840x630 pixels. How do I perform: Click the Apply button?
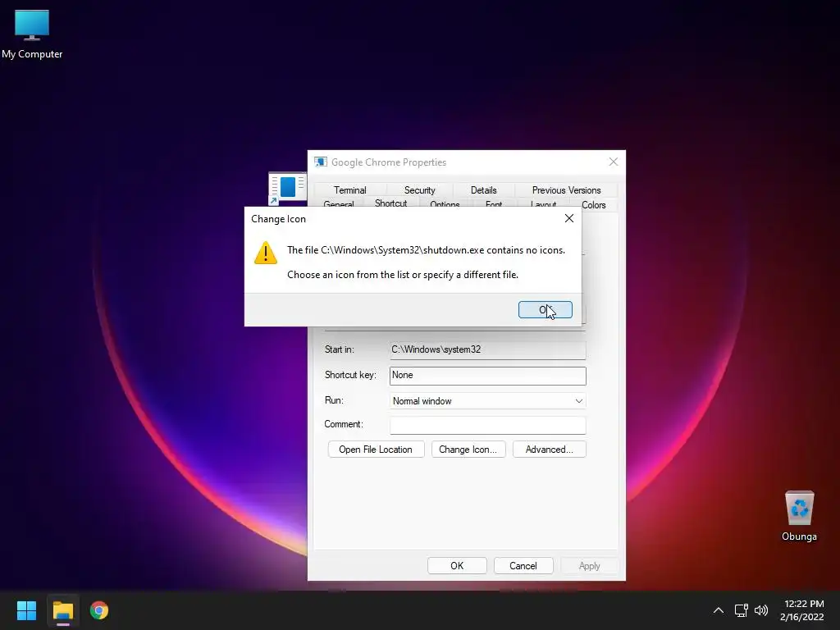[589, 566]
